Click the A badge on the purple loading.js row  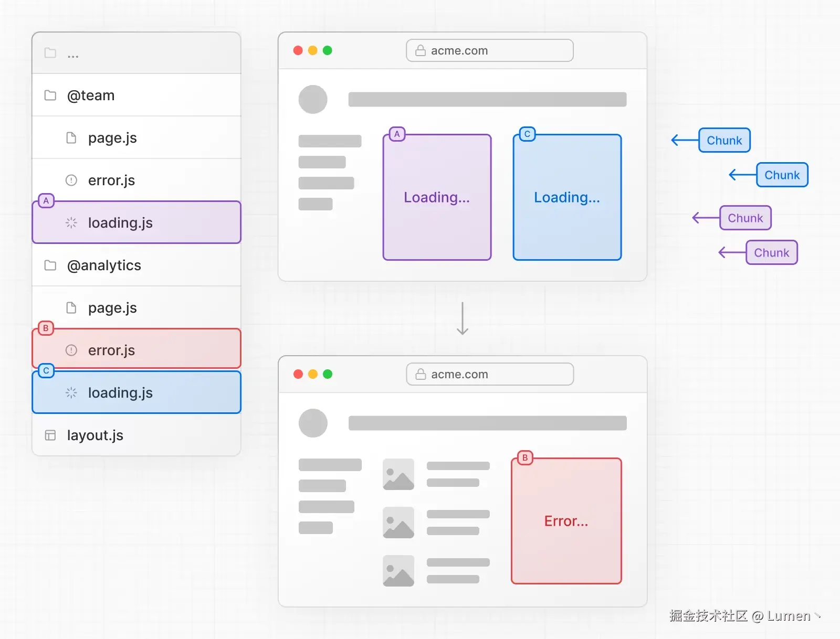pos(46,200)
